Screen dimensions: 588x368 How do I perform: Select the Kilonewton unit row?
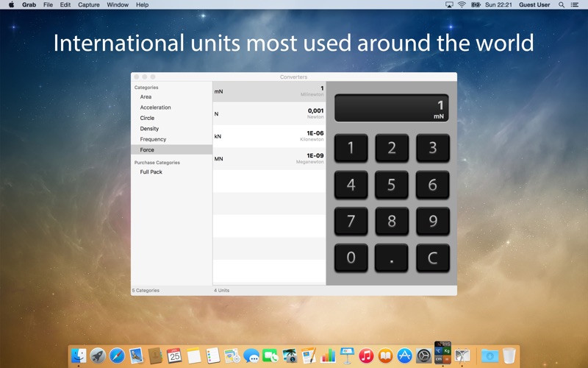(269, 136)
